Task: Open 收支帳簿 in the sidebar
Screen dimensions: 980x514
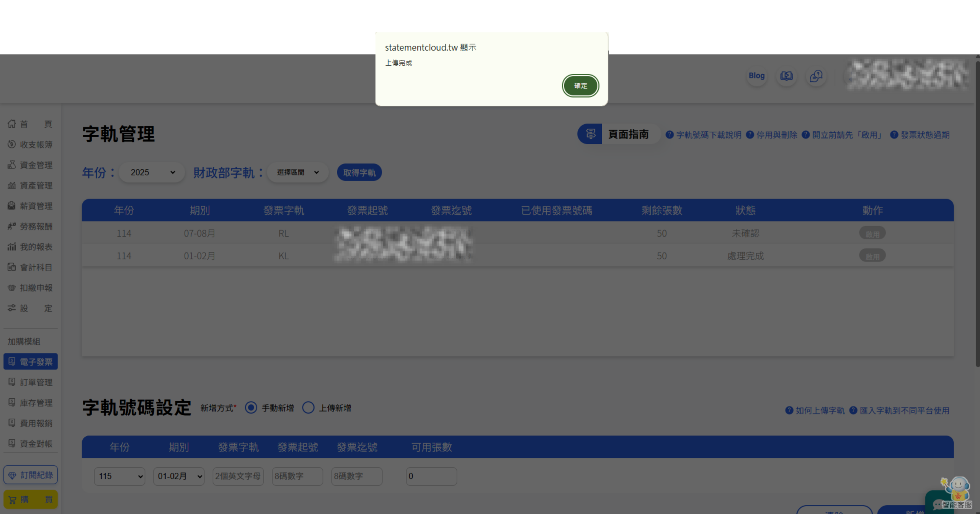Action: coord(30,144)
